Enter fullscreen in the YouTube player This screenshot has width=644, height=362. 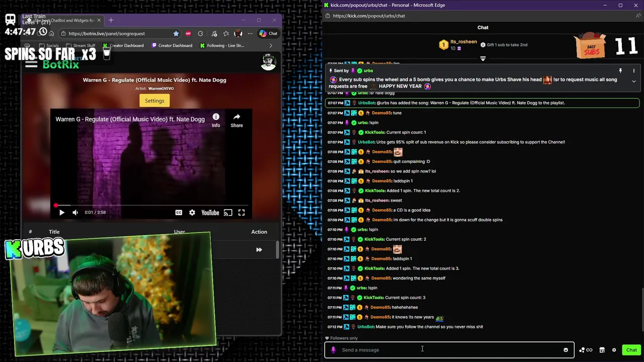click(x=242, y=213)
